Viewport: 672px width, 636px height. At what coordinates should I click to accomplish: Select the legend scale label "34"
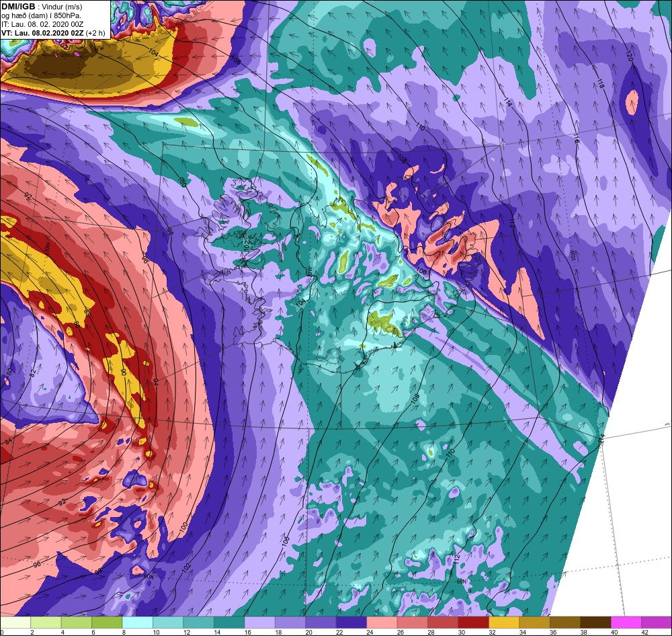[523, 632]
